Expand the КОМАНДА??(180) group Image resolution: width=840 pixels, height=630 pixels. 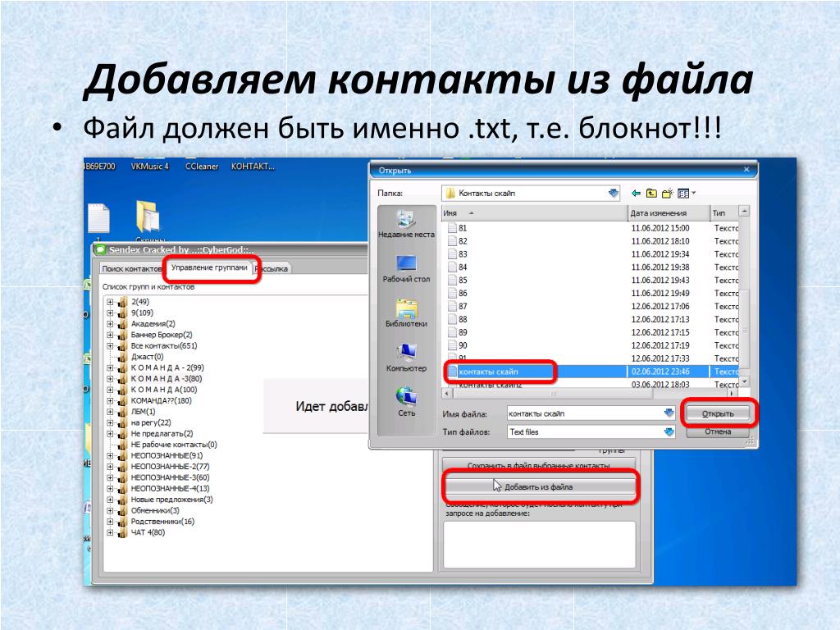point(110,401)
